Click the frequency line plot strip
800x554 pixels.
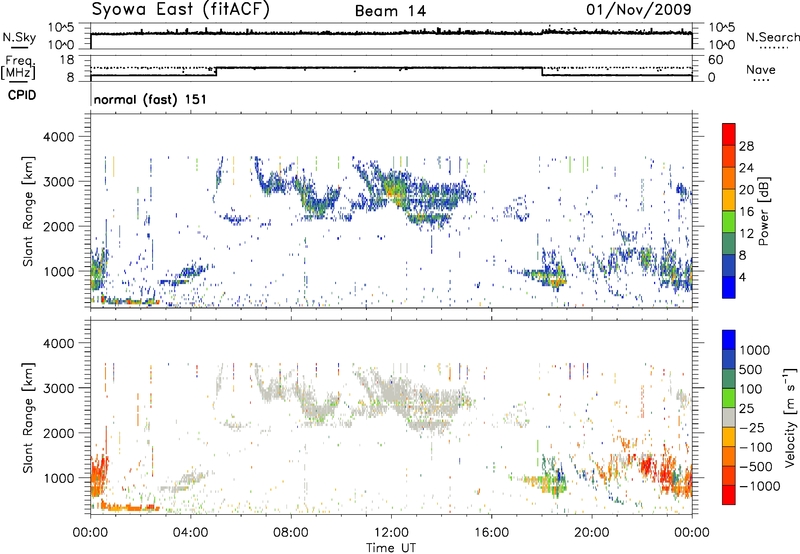pyautogui.click(x=391, y=68)
